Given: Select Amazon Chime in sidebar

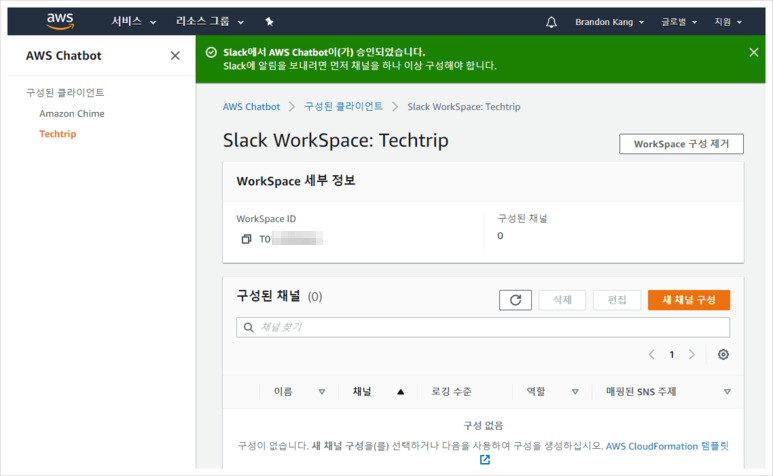Looking at the screenshot, I should point(72,113).
